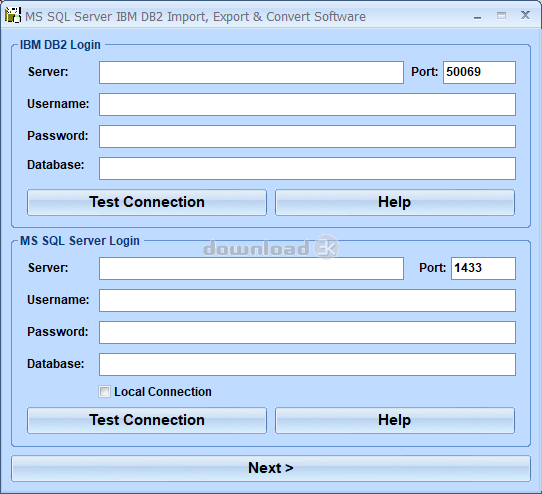Focus the IBM DB2 Port field showing 50069
This screenshot has height=494, width=542.
(479, 72)
